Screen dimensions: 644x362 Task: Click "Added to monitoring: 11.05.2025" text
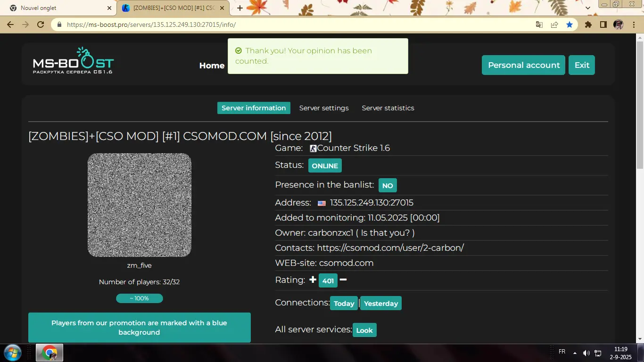[x=357, y=218]
